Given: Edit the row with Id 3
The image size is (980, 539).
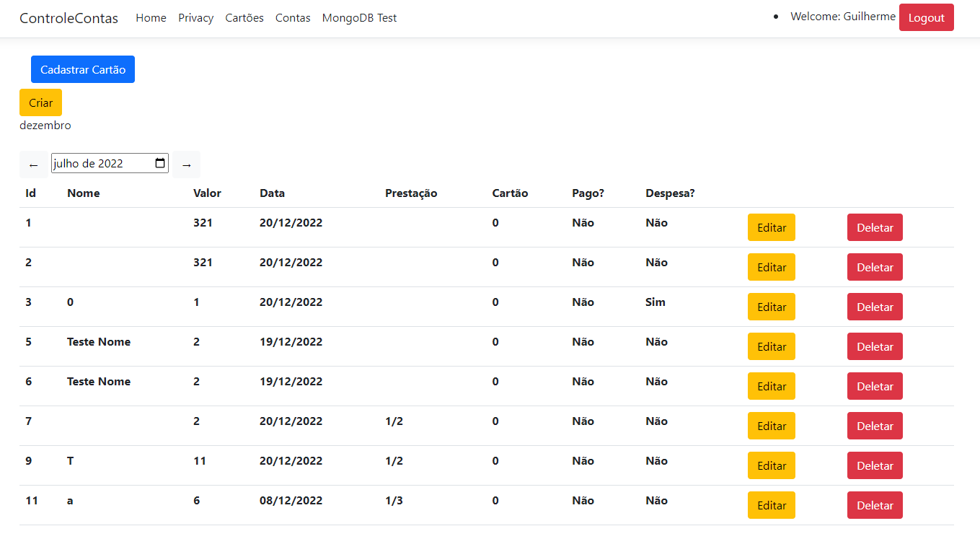Looking at the screenshot, I should tap(772, 307).
